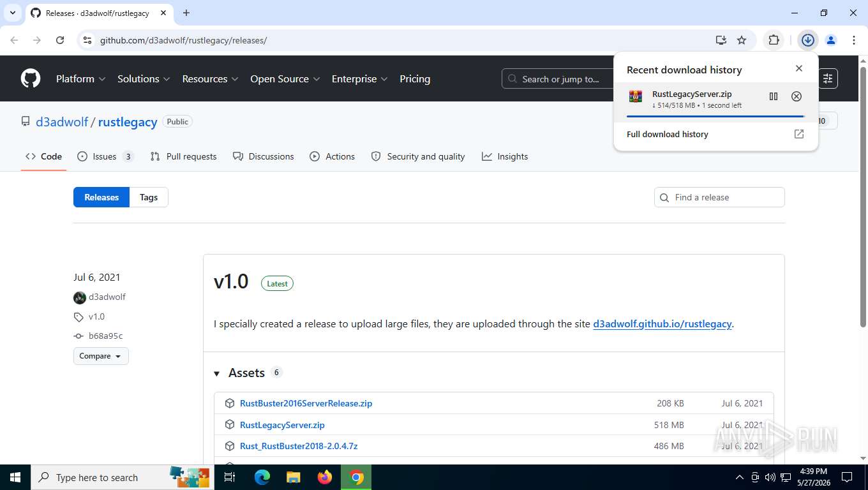Open full download history external icon
This screenshot has height=490, width=868.
(799, 134)
